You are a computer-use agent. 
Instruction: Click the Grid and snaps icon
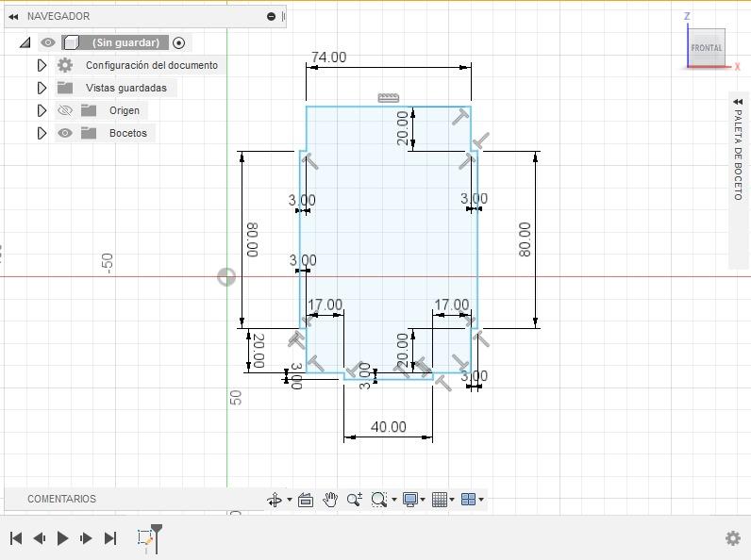440,500
